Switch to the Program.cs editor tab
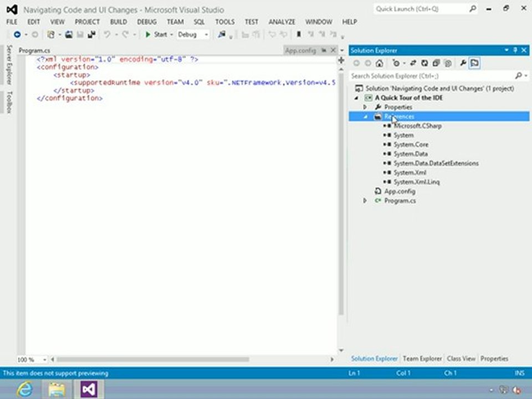The width and height of the screenshot is (532, 399). pyautogui.click(x=34, y=50)
